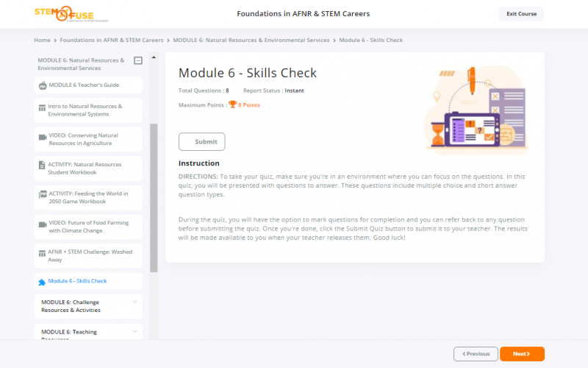Click the icon beside Intro to Natural Resources
This screenshot has height=368, width=588.
click(x=42, y=107)
